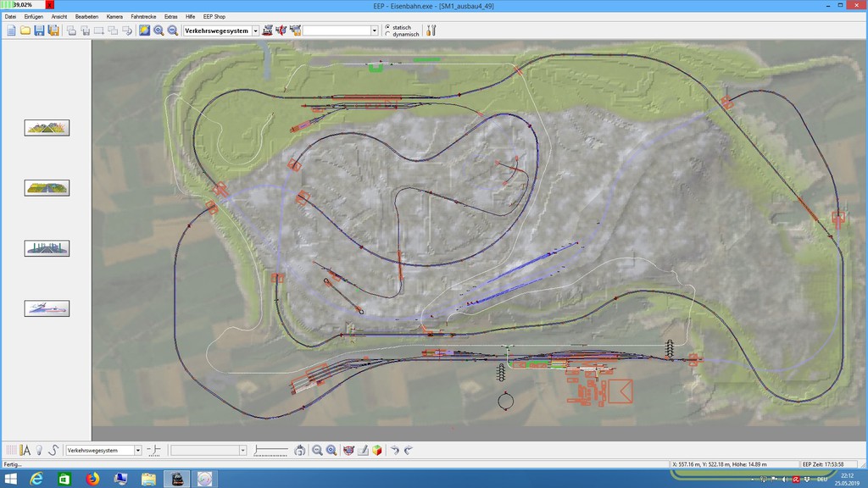Zoom in with the top toolbar magnifier
Image resolution: width=868 pixels, height=488 pixels.
[159, 30]
